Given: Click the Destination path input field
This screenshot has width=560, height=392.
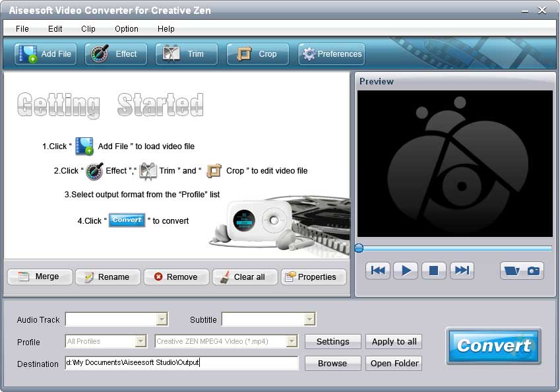Looking at the screenshot, I should [181, 363].
